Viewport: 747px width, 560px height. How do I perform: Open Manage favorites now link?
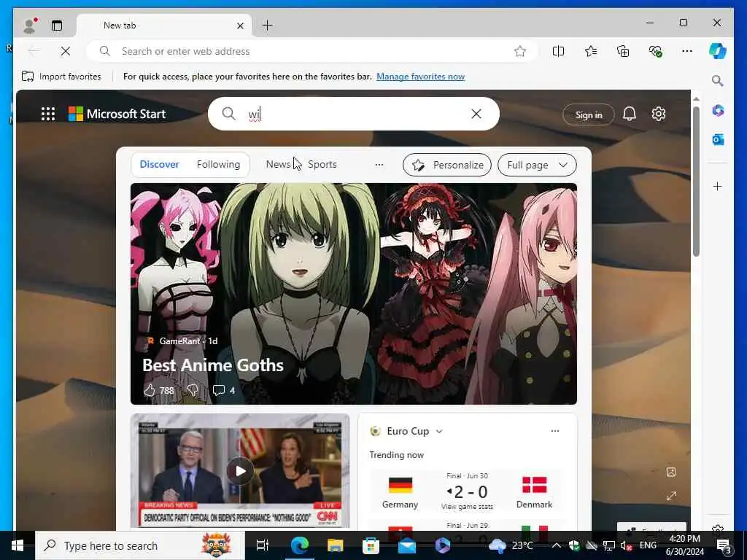pyautogui.click(x=420, y=76)
